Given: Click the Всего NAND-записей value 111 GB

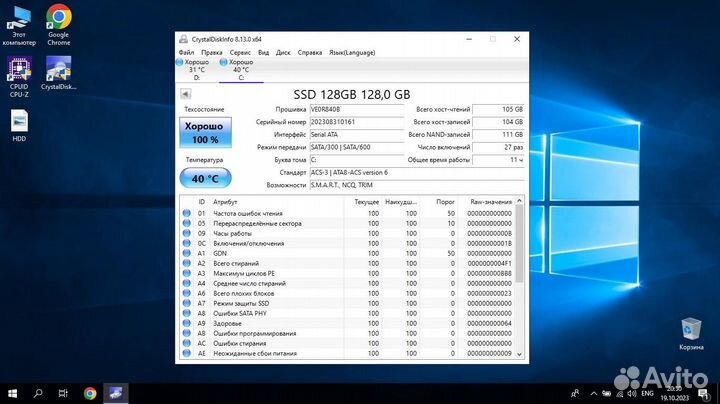Looking at the screenshot, I should point(498,135).
